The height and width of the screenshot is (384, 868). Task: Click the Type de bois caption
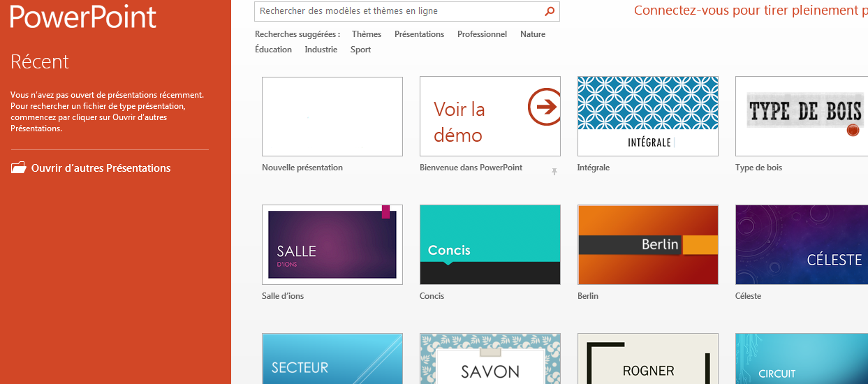coord(759,168)
